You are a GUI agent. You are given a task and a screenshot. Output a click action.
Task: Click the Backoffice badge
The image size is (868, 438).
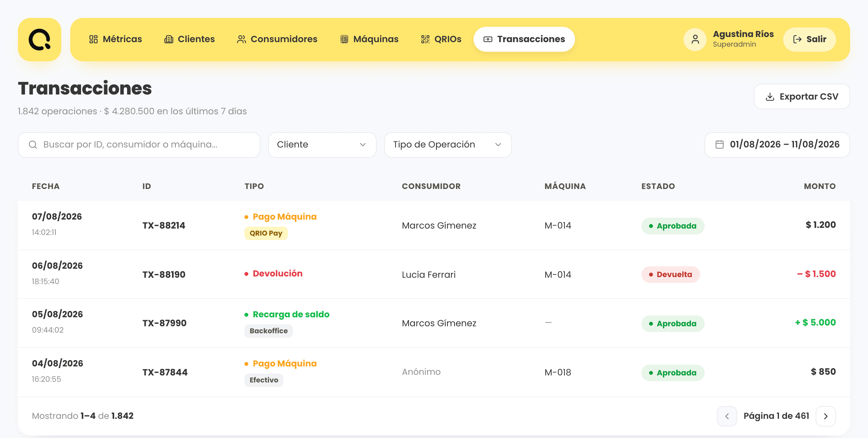tap(269, 331)
